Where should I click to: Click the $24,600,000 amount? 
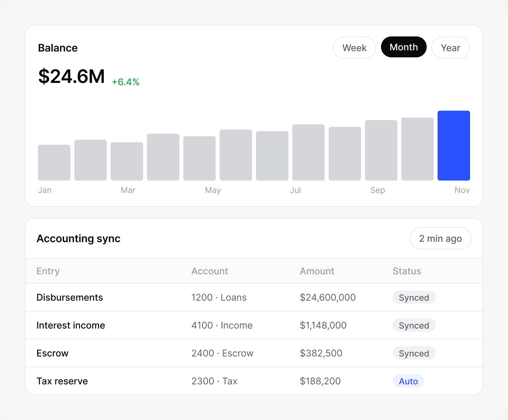328,298
